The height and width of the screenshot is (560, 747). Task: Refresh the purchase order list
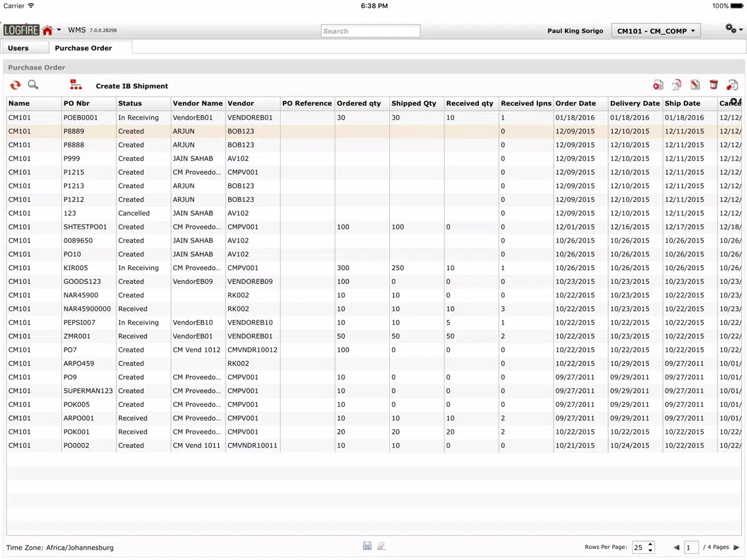(15, 85)
